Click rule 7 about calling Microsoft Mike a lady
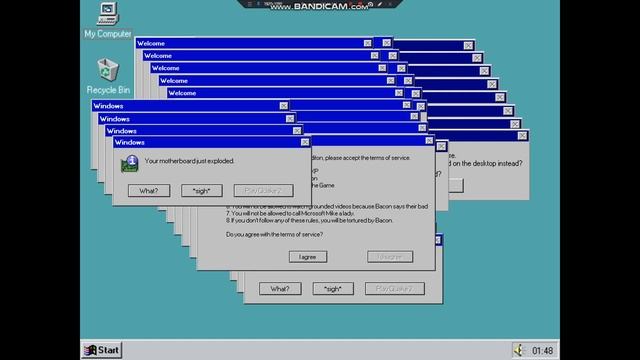 [x=290, y=213]
